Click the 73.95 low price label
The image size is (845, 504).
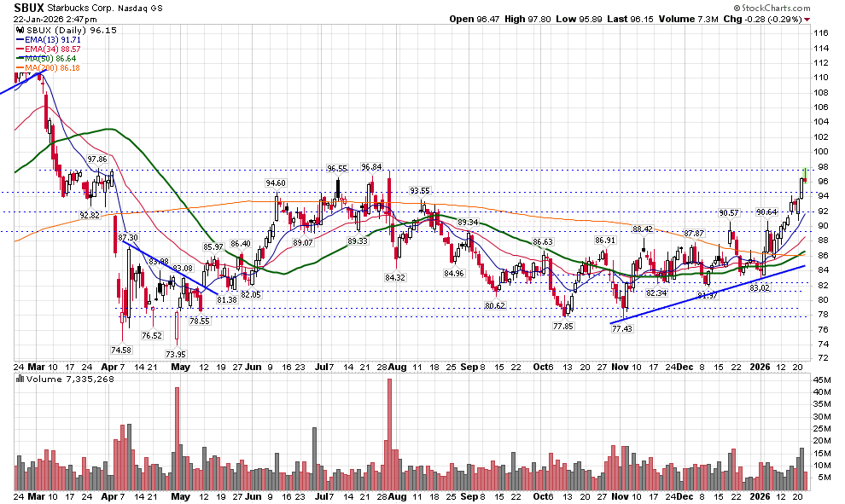pyautogui.click(x=177, y=354)
